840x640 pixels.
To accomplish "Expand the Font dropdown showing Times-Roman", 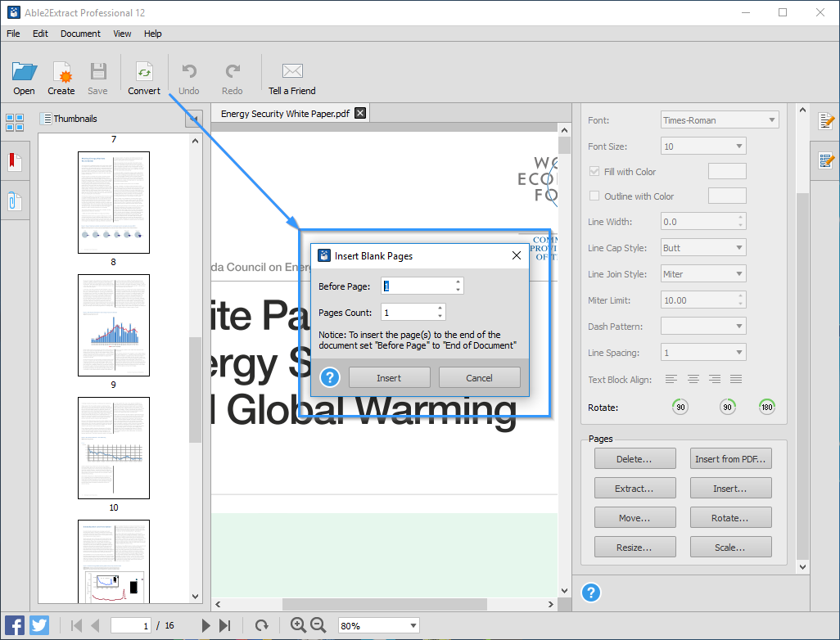I will pos(720,120).
